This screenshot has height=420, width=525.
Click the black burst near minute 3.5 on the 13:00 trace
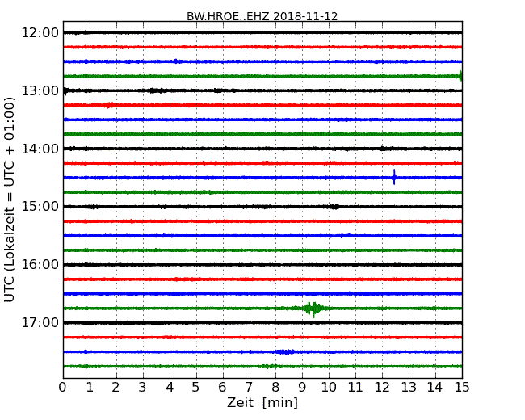pos(157,90)
